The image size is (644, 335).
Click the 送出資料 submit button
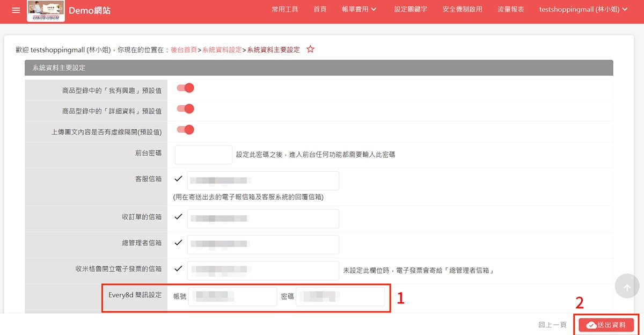606,325
